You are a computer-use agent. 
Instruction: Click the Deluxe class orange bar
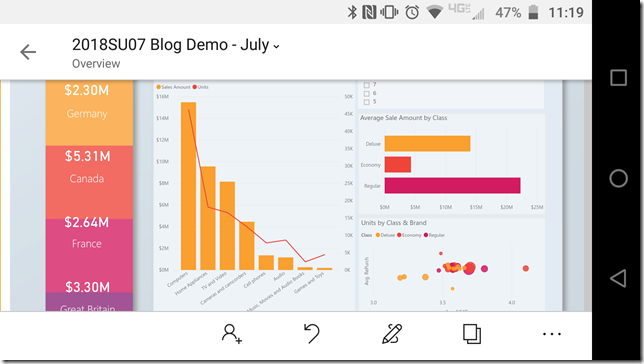pyautogui.click(x=427, y=143)
